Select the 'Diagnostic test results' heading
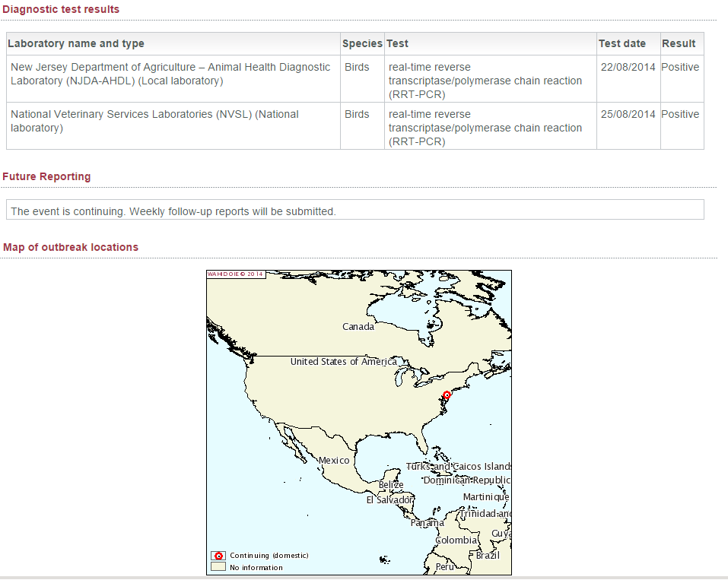The image size is (728, 580). coord(61,9)
